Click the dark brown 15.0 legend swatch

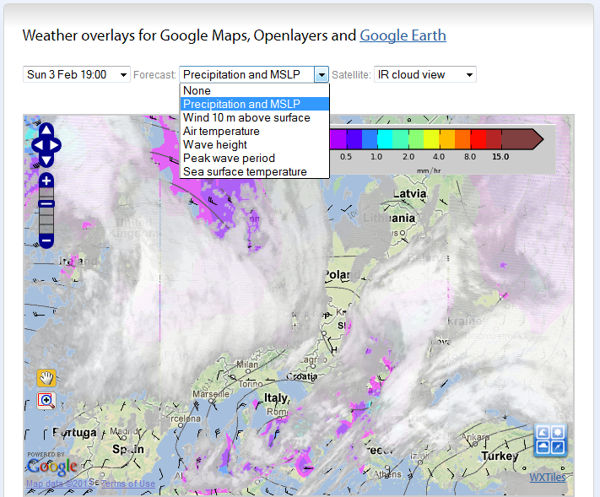[522, 139]
